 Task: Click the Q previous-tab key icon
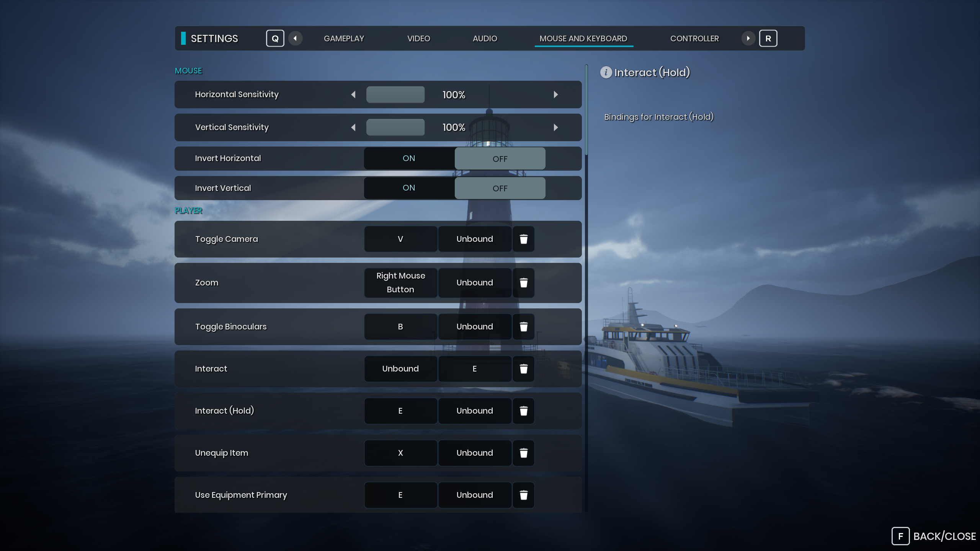tap(275, 38)
